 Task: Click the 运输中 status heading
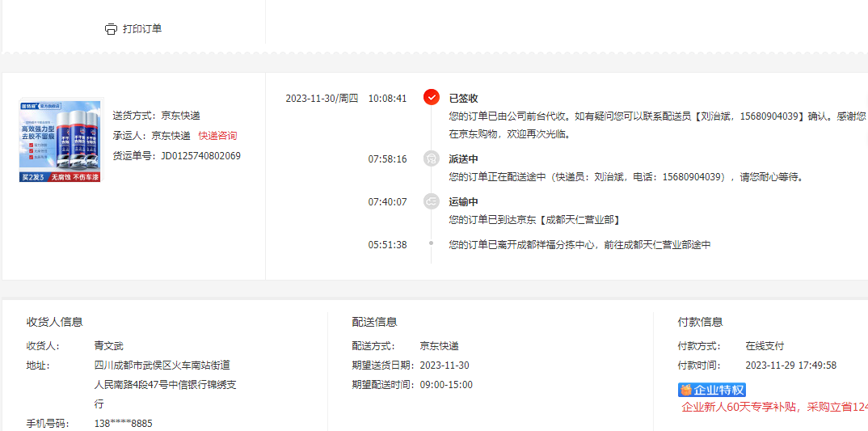pyautogui.click(x=463, y=202)
